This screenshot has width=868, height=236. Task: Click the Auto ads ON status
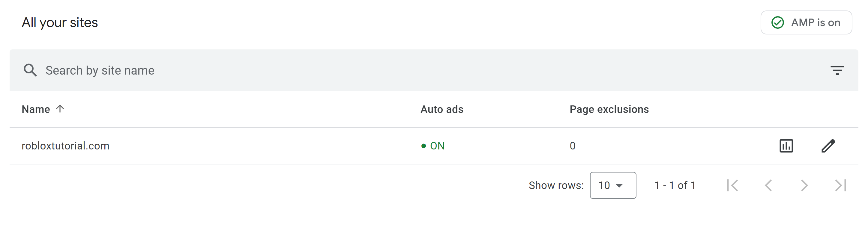pos(433,146)
